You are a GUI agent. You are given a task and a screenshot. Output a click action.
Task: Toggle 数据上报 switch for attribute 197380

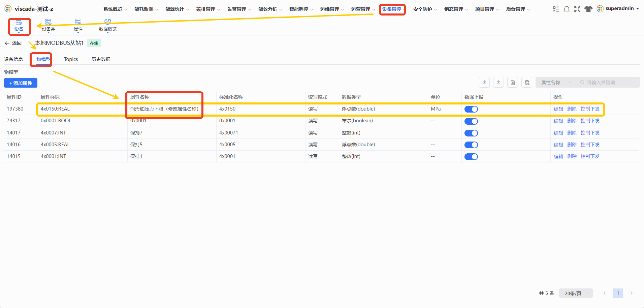(471, 109)
